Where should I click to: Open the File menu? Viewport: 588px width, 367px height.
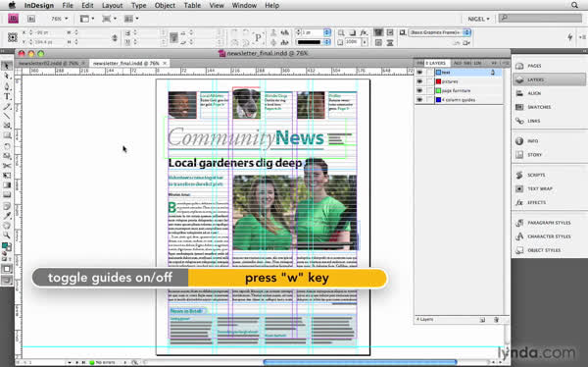coord(68,5)
